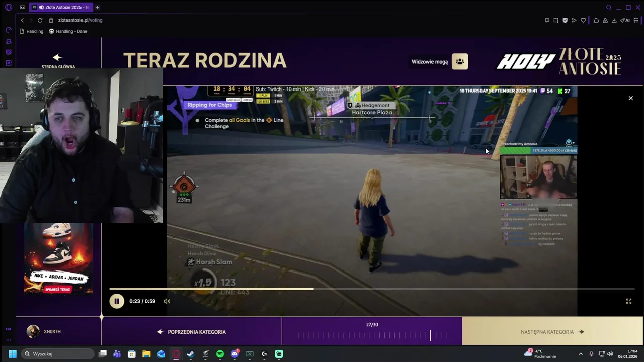
Task: Open Task View on the taskbar
Action: (103, 354)
